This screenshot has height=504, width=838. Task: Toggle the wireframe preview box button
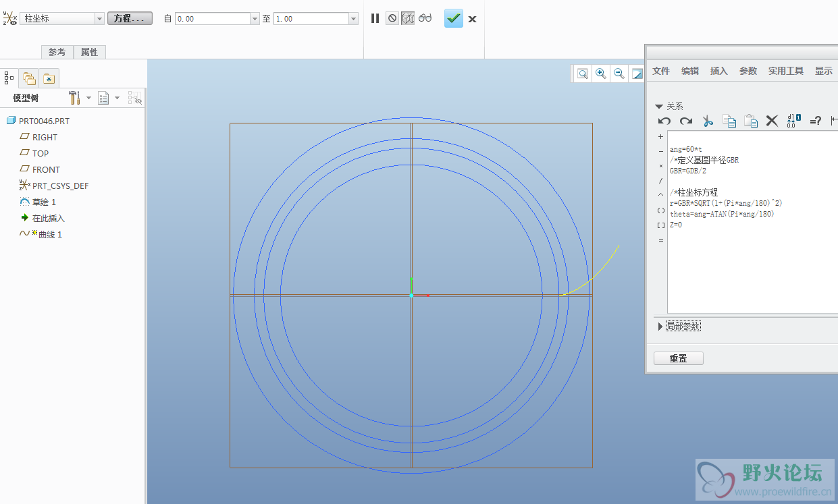point(408,18)
